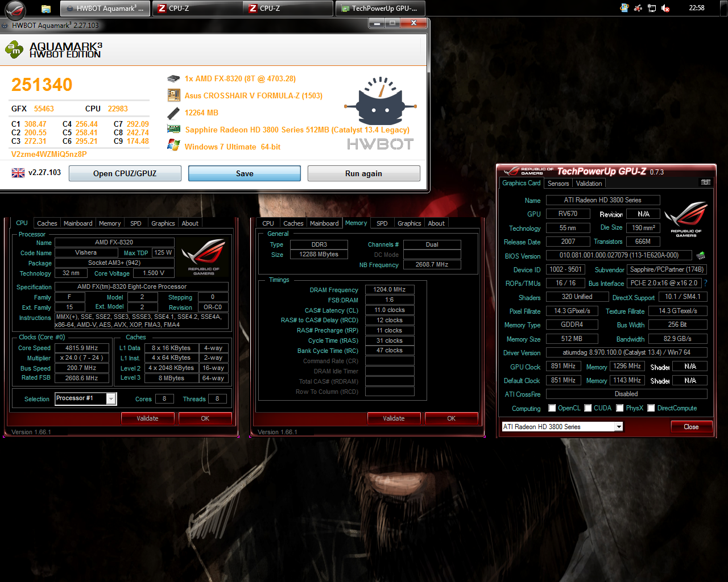Viewport: 728px width, 582px height.
Task: Click the HWBOT robot mascot logo
Action: pyautogui.click(x=380, y=102)
